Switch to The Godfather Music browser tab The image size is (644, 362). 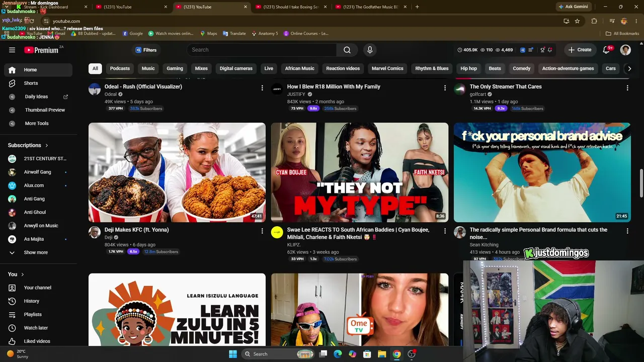point(370,7)
